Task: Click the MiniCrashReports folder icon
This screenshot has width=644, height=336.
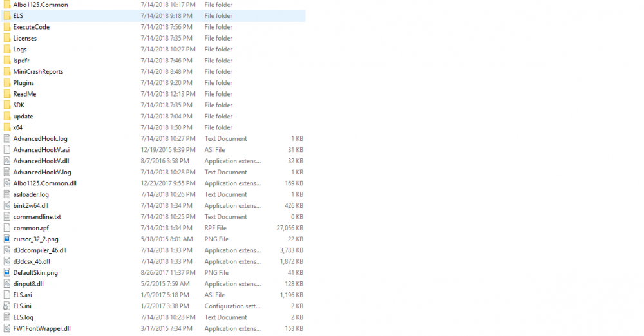Action: pyautogui.click(x=6, y=71)
